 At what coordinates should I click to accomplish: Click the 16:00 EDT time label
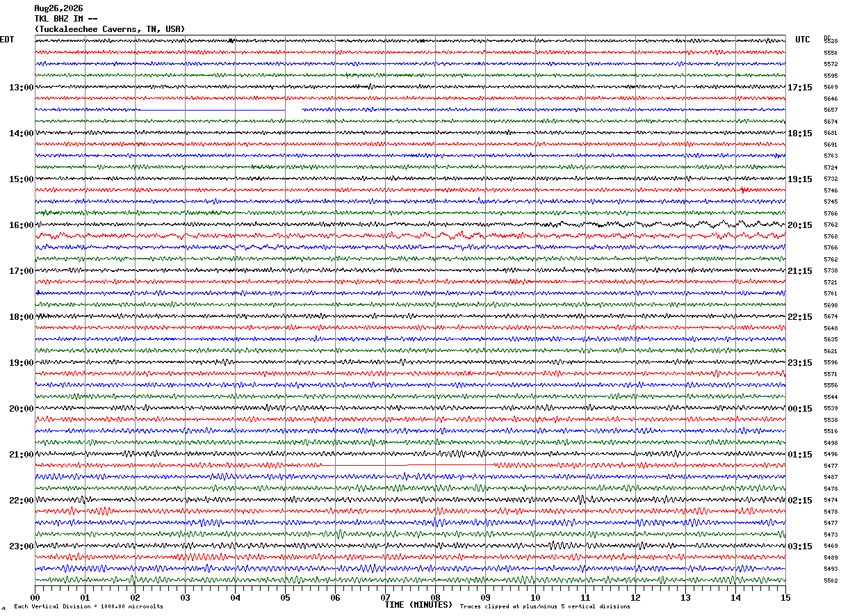(x=22, y=225)
